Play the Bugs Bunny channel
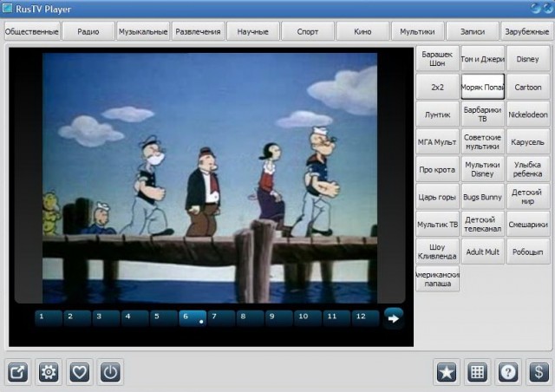The width and height of the screenshot is (555, 392). [x=482, y=197]
